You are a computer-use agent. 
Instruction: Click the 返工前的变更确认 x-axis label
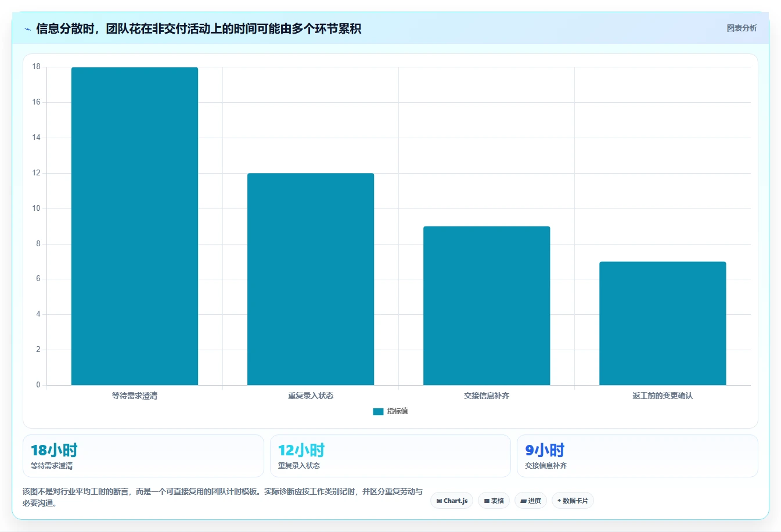[663, 396]
